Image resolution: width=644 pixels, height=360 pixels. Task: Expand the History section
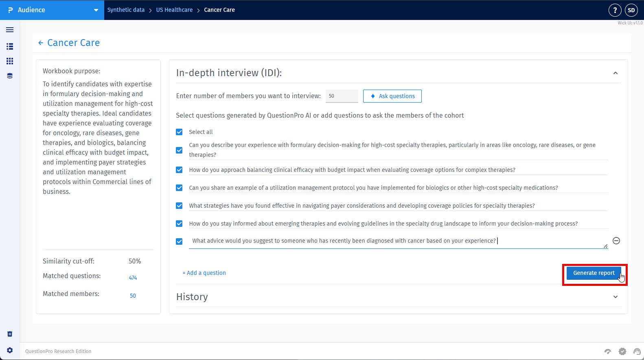[615, 297]
